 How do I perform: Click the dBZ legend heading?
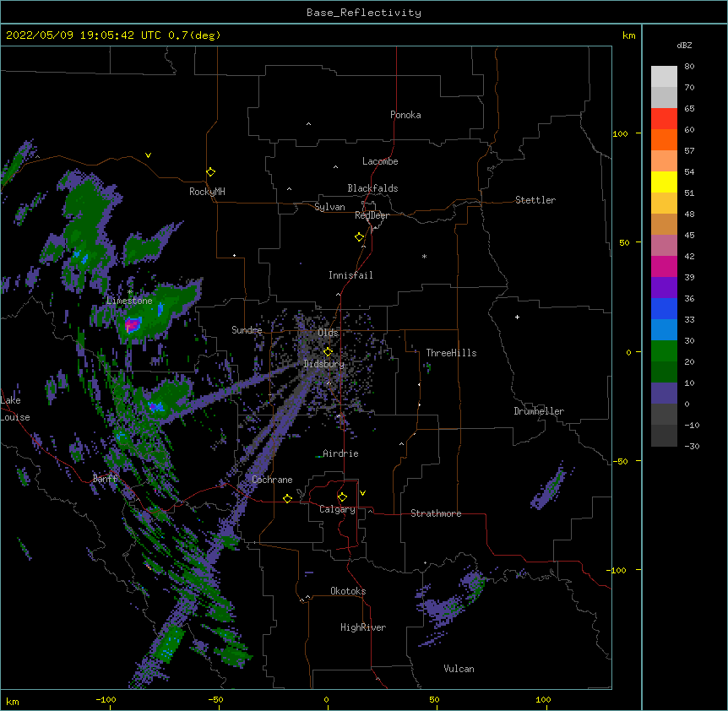pyautogui.click(x=684, y=46)
